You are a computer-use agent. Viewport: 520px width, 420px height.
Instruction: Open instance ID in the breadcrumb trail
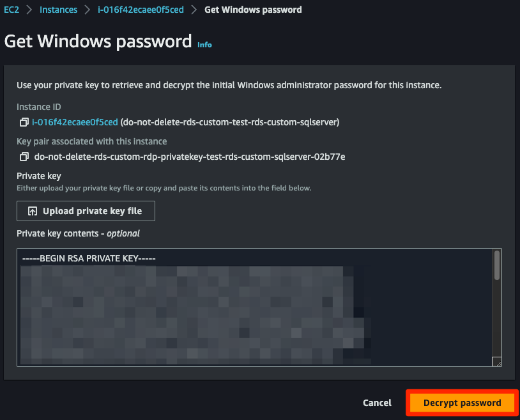pos(141,10)
